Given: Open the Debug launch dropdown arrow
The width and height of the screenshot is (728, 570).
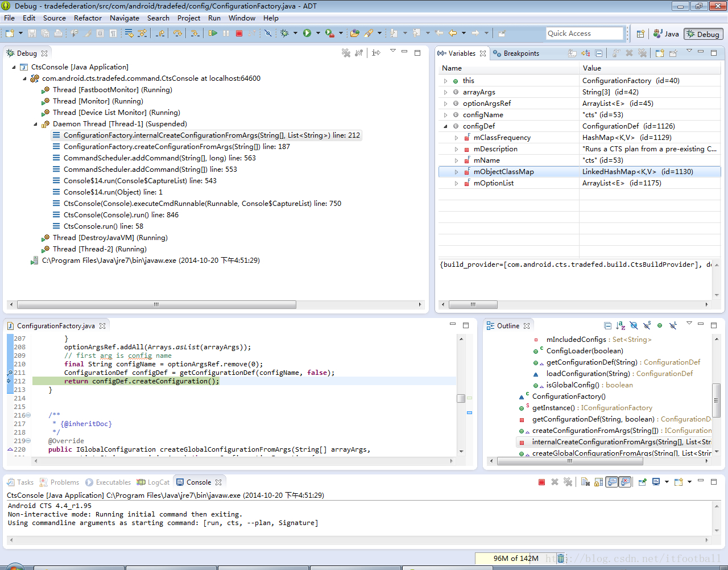Looking at the screenshot, I should pos(295,34).
